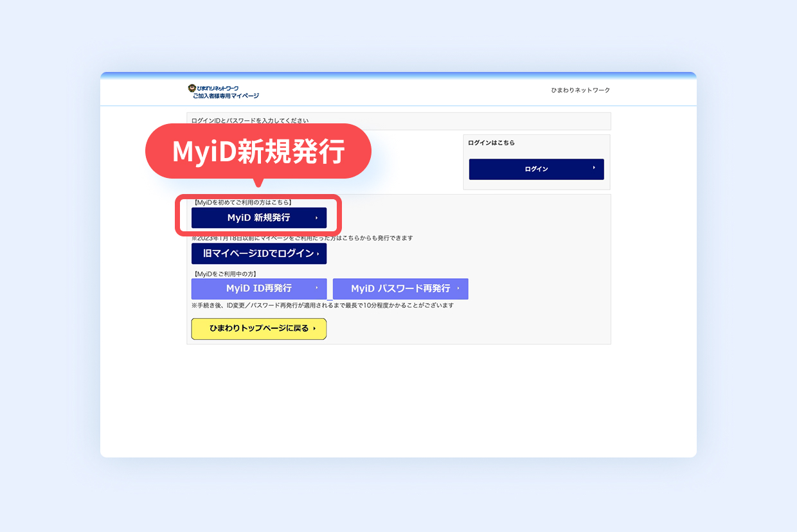Viewport: 797px width, 532px height.
Task: Select 旧マイページIDでログイン button text
Action: 258,254
